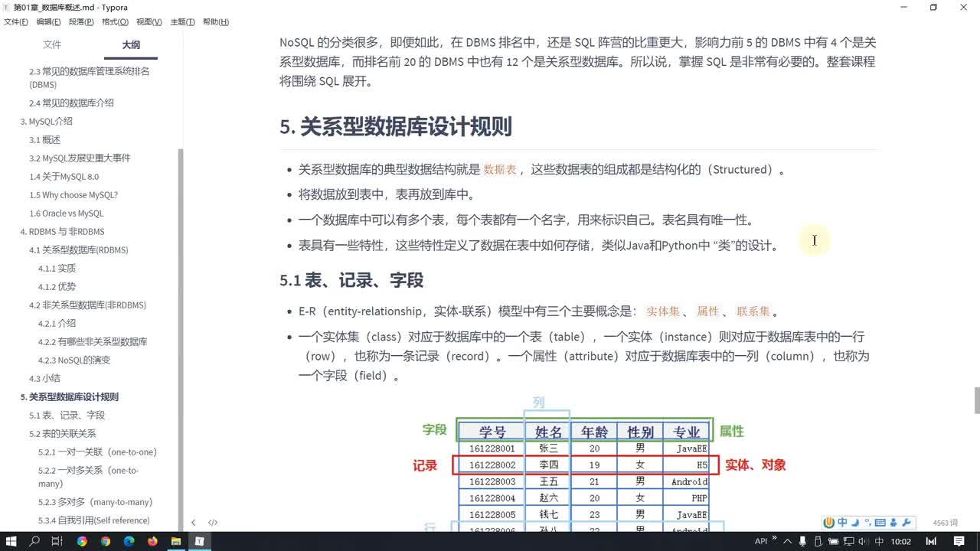Open the notification center icon
The image size is (980, 551).
pos(959,541)
